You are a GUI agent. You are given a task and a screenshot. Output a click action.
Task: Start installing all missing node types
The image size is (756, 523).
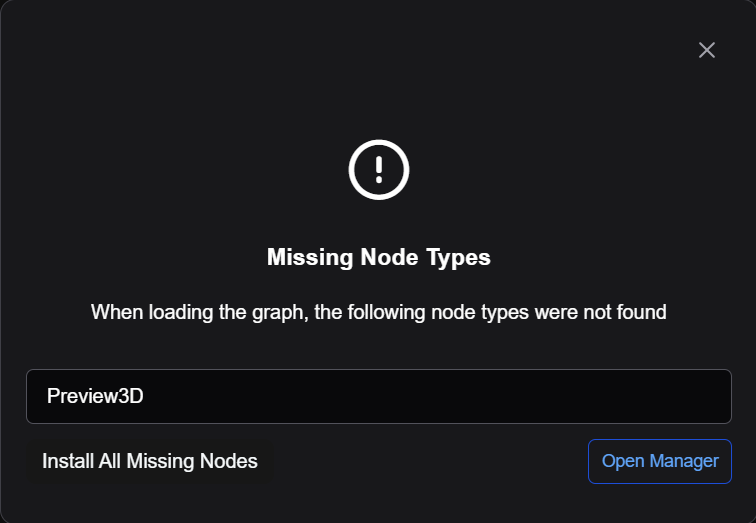click(x=150, y=461)
